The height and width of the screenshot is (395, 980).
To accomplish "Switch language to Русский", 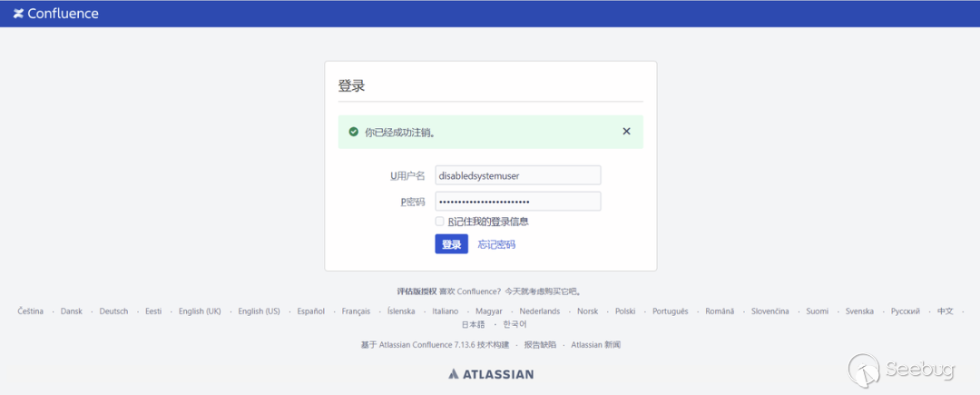I will [906, 311].
